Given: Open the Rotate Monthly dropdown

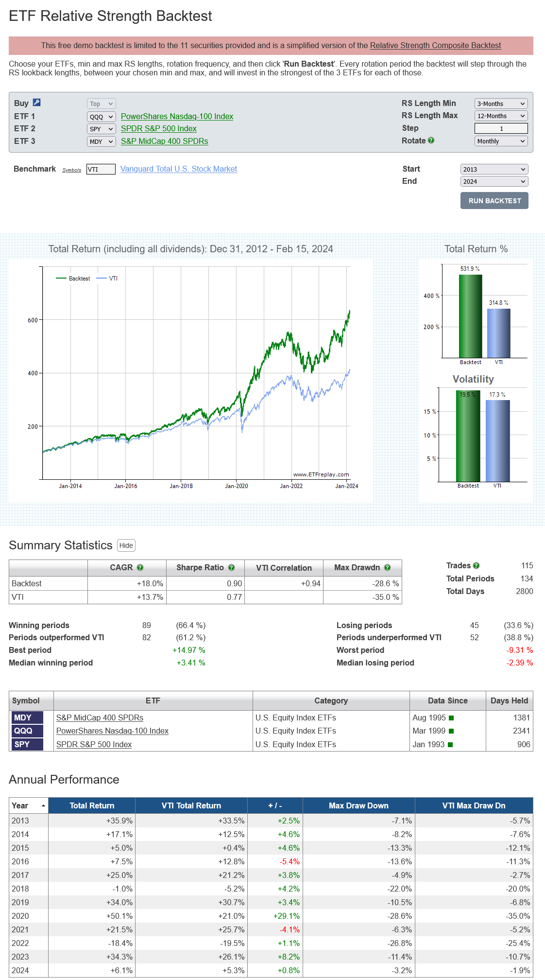Looking at the screenshot, I should click(x=501, y=141).
